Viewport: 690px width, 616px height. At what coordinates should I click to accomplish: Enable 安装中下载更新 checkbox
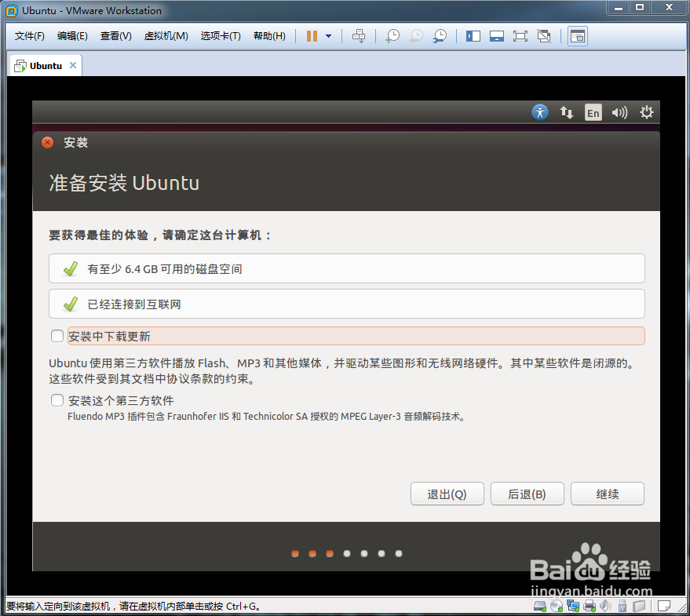click(57, 336)
